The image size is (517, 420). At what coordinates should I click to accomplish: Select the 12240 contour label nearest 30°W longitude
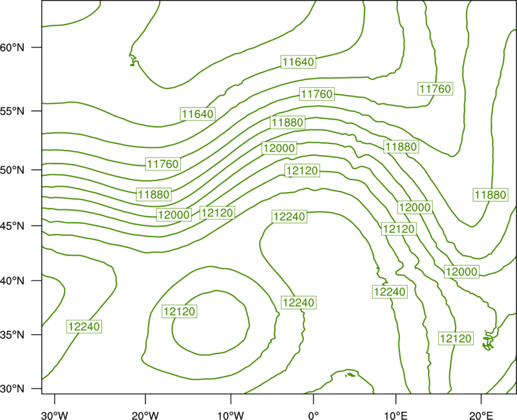[84, 326]
